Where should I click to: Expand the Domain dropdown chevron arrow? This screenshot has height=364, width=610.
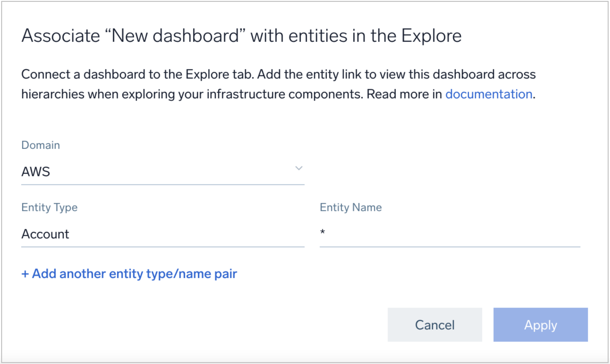coord(299,168)
